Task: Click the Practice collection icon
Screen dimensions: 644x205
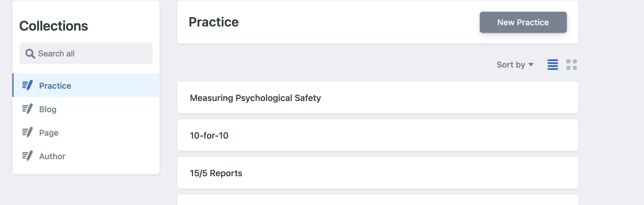Action: pyautogui.click(x=28, y=85)
